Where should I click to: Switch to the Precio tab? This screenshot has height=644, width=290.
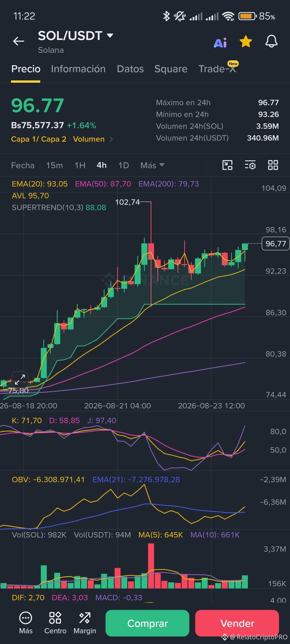tap(26, 69)
